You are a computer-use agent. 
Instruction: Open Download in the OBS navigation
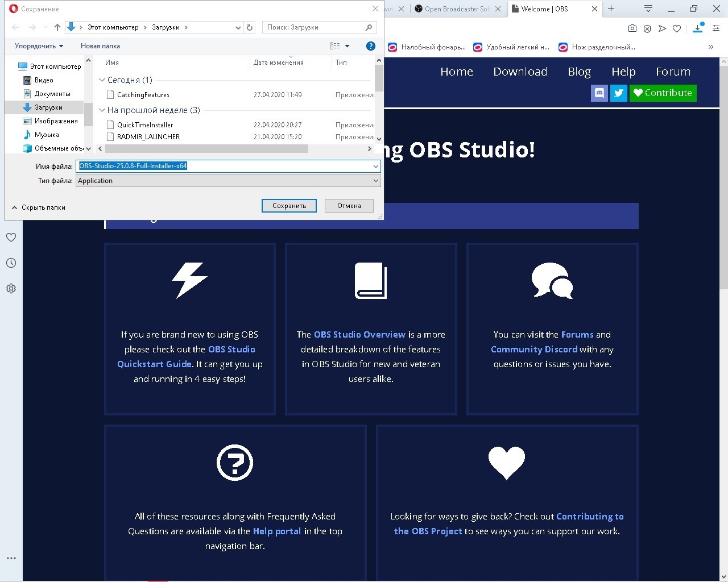[x=520, y=72]
